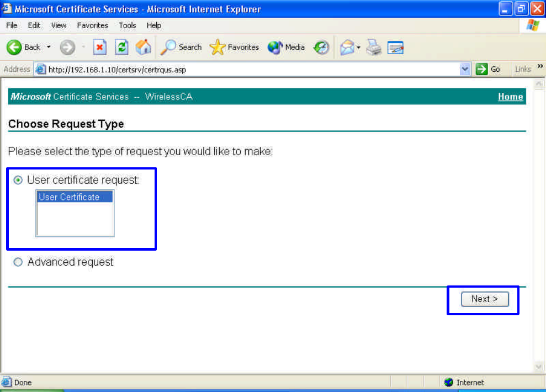Click the Back arrow icon

14,47
